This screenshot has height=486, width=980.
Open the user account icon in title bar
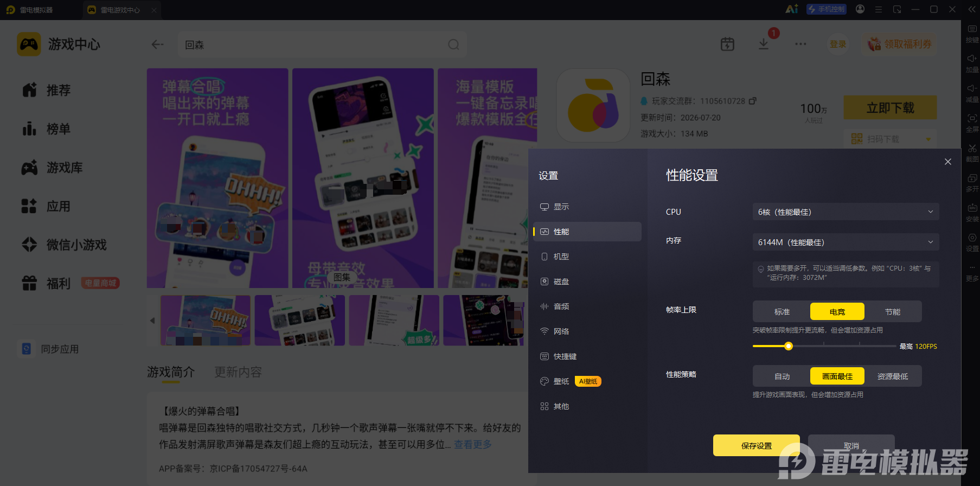point(860,9)
